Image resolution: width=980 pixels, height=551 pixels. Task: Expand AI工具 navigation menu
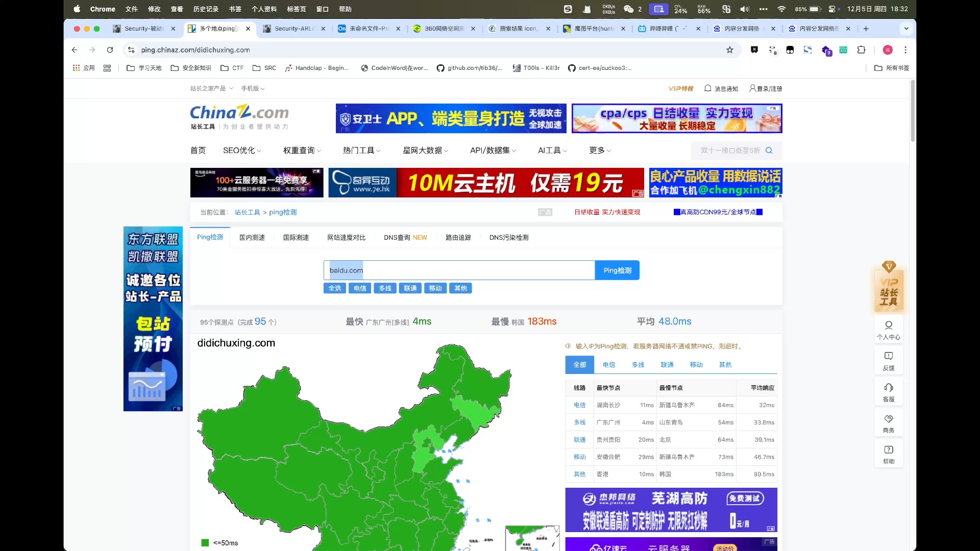pyautogui.click(x=552, y=150)
